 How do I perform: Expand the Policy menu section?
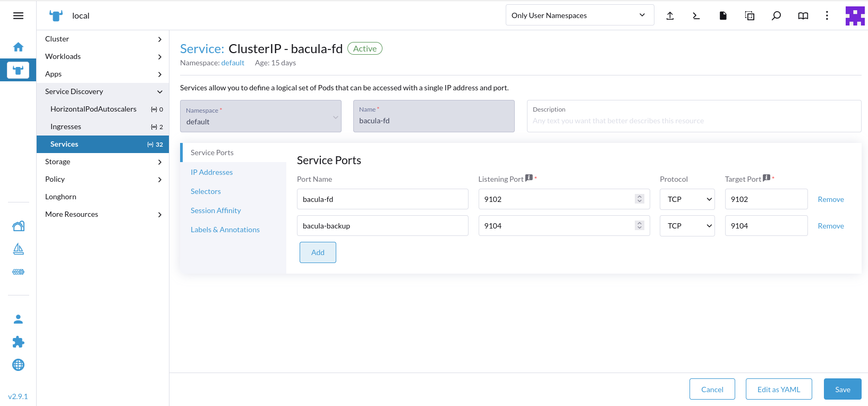pos(103,179)
